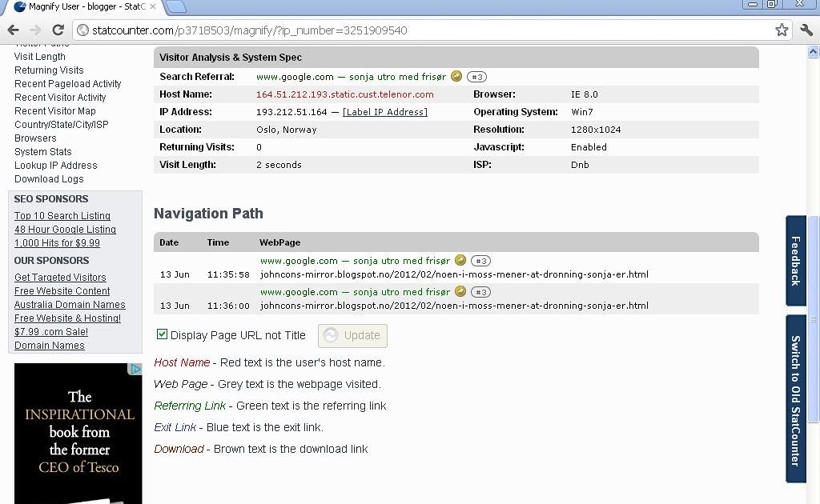Viewport: 820px width, 504px height.
Task: Click google.com referral link in Search Referral row
Action: tap(351, 77)
